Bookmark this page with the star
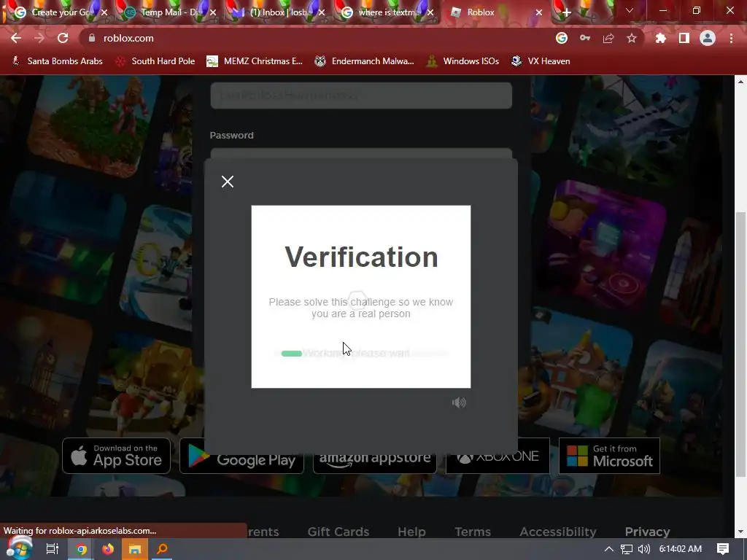Image resolution: width=747 pixels, height=560 pixels. [632, 38]
